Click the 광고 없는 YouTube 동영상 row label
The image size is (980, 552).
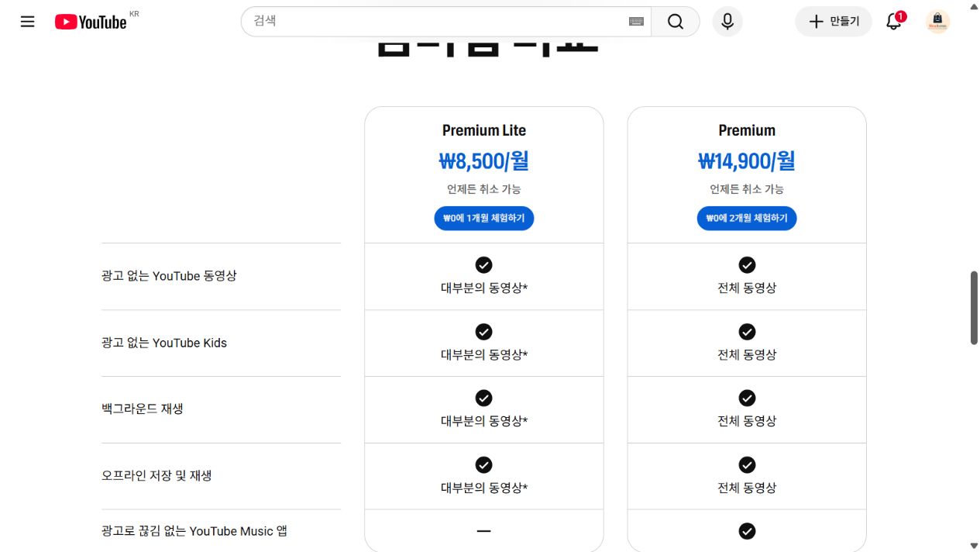[x=169, y=276]
